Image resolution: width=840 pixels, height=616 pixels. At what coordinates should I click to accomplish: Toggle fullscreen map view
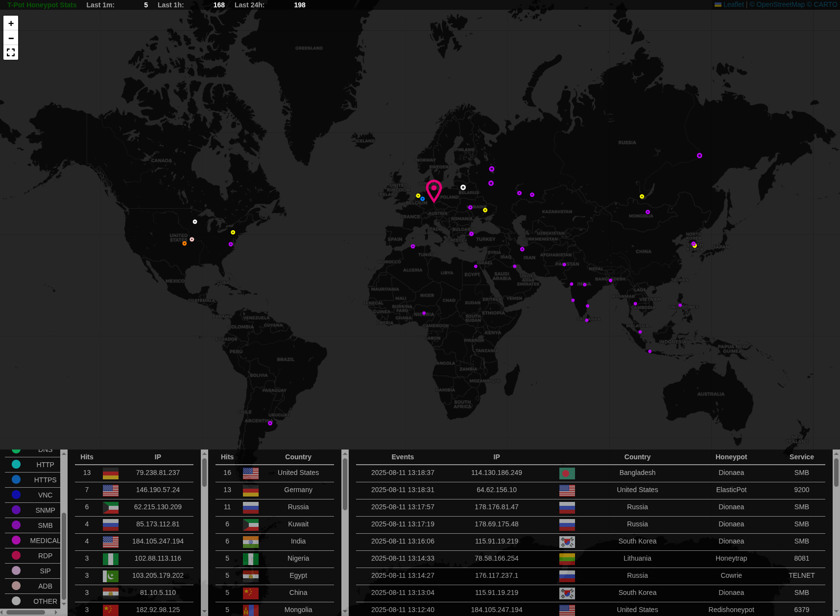[x=11, y=52]
